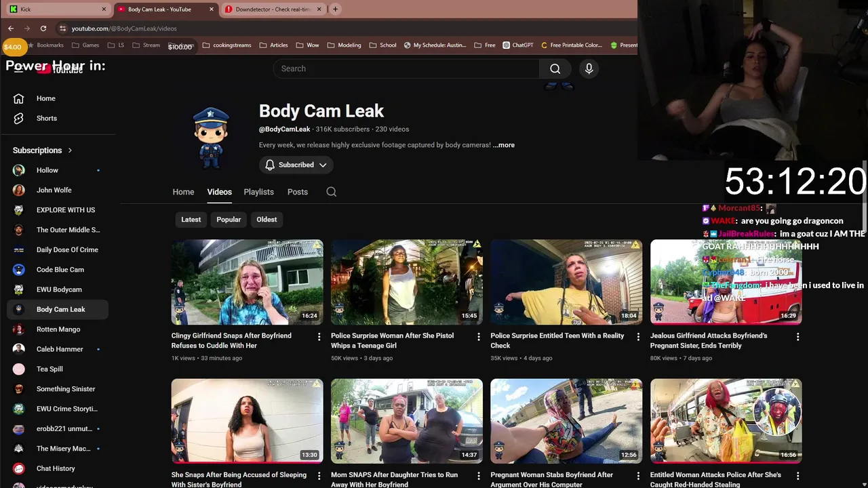Click the YouTube search input field

pos(407,68)
